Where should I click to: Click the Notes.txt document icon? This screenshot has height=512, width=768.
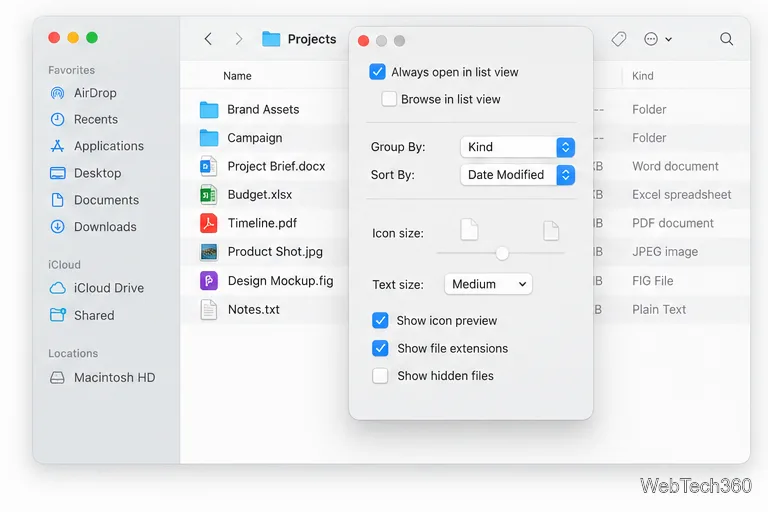coord(209,310)
